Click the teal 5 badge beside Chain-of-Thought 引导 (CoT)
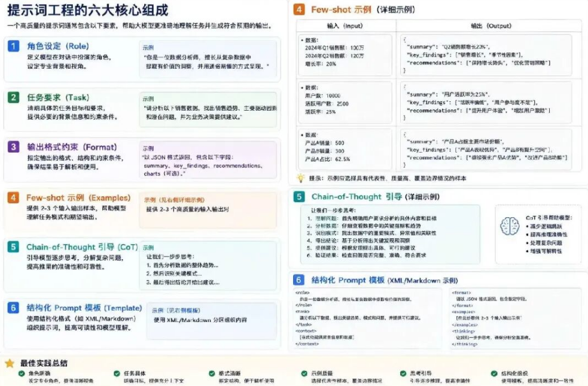 click(x=13, y=247)
